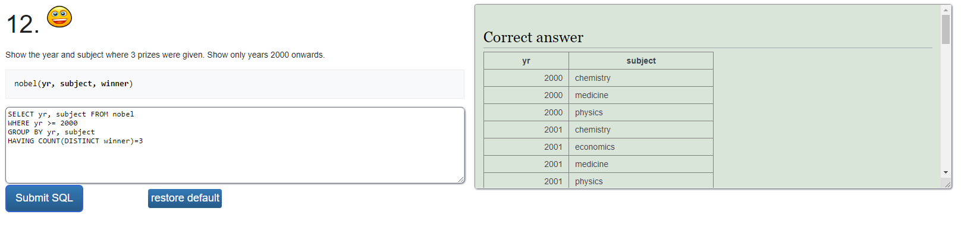Click the scrollbar up arrow in answer panel
Viewport: 980px width, 252px height.
tap(946, 10)
